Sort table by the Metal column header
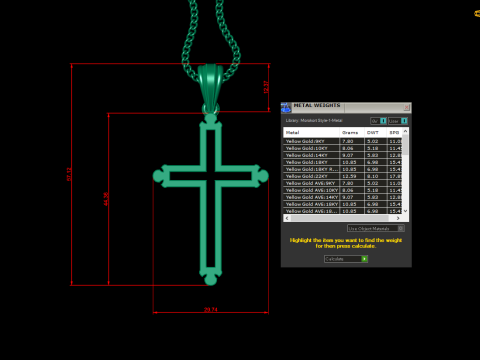This screenshot has height=360, width=480. [x=311, y=132]
